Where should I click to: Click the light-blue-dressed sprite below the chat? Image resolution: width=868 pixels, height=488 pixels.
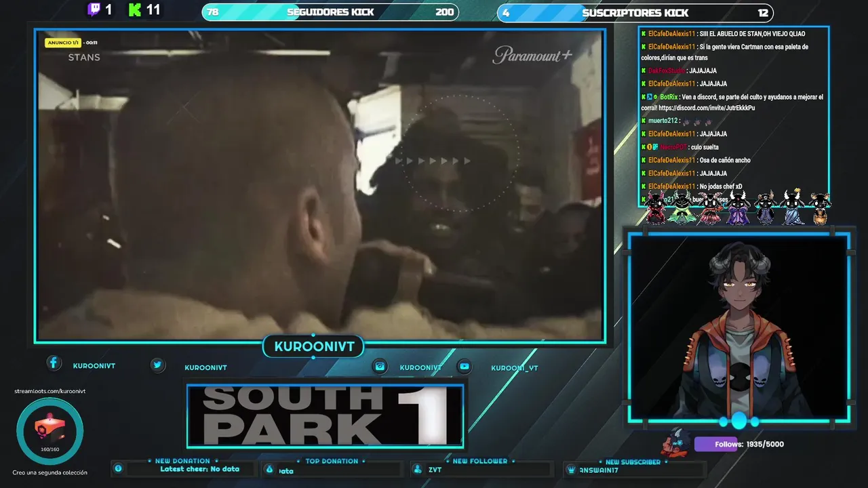click(793, 207)
